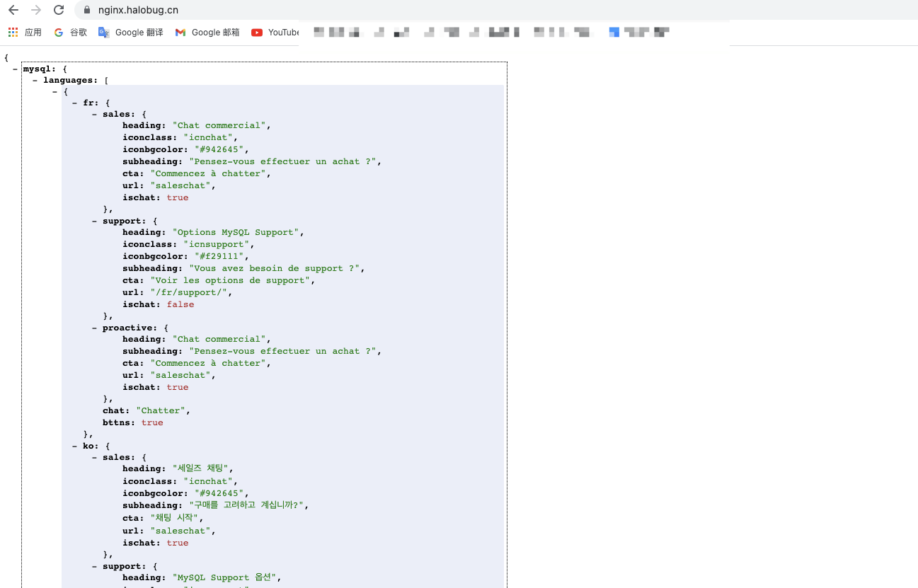Reload the page with the refresh icon
Screen dimensions: 918x588
click(59, 10)
